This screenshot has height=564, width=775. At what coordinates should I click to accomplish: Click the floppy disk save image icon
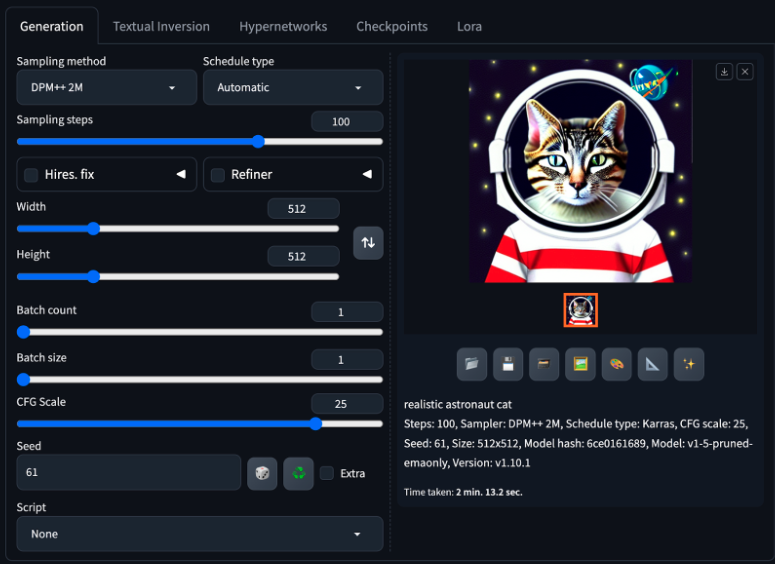(x=508, y=364)
